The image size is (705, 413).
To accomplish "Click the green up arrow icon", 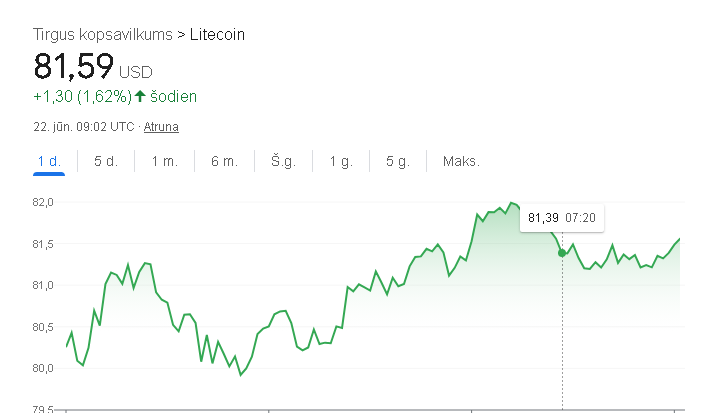I will coord(140,96).
